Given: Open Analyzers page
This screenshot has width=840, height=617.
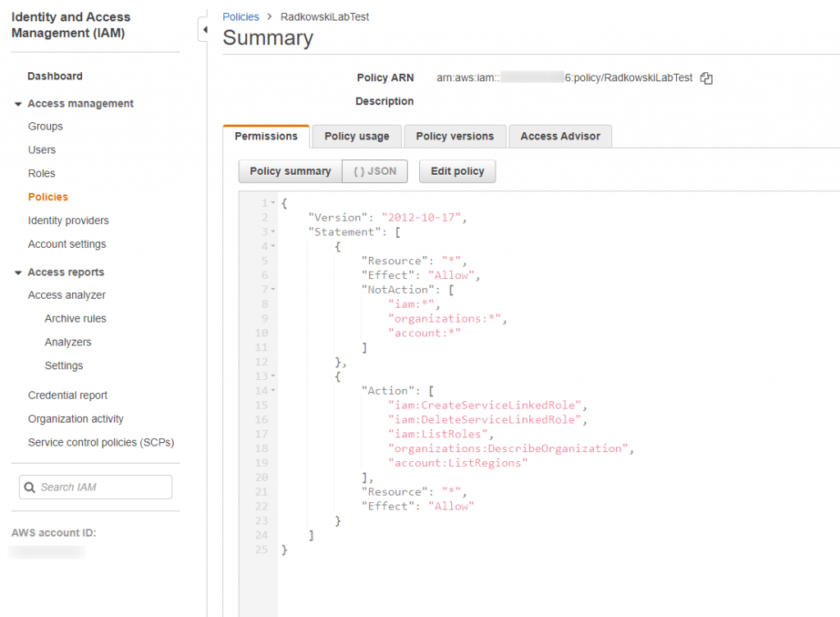Looking at the screenshot, I should tap(68, 342).
